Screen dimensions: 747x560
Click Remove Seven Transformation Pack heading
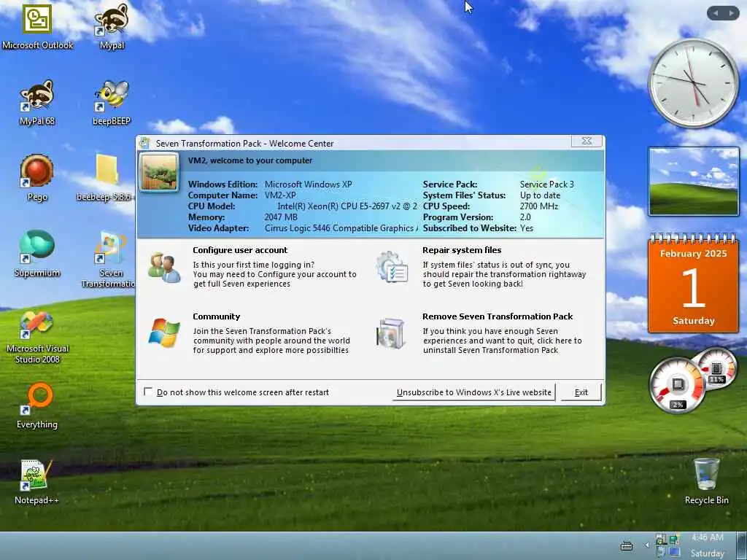pyautogui.click(x=498, y=316)
